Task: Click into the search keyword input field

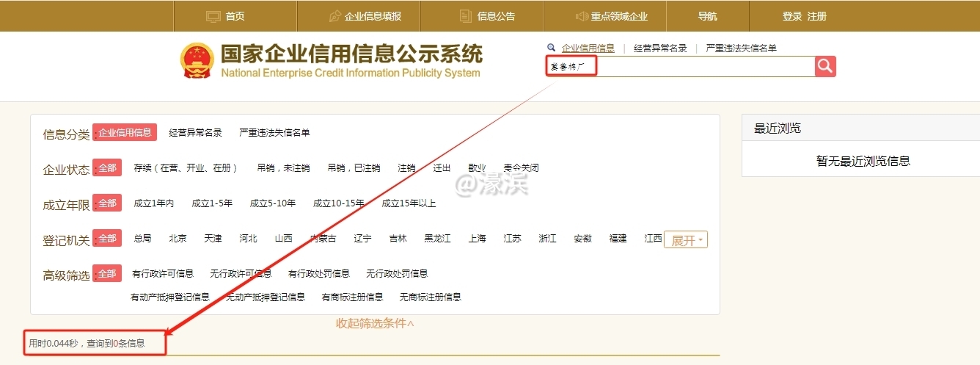Action: [x=679, y=66]
